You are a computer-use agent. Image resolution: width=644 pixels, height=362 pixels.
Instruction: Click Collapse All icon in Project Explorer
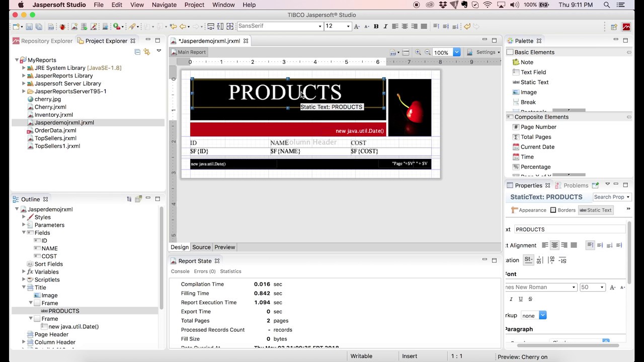click(137, 52)
